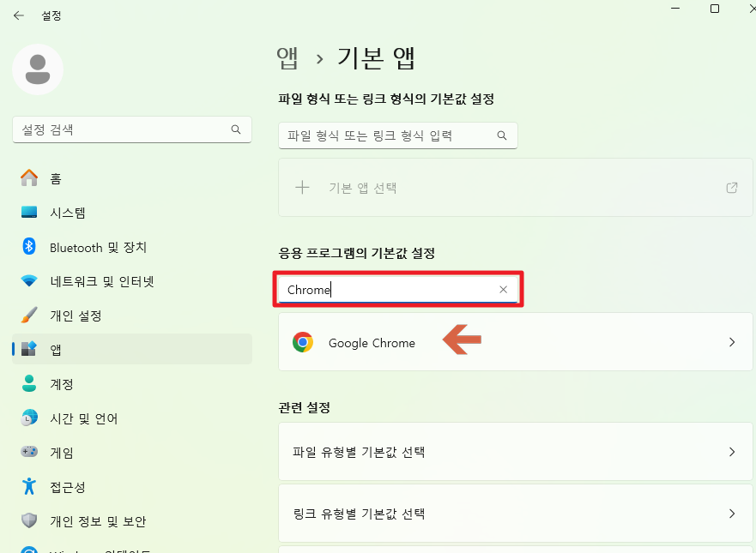This screenshot has width=756, height=553.
Task: Click the 설정 검색 search box
Action: (x=129, y=129)
